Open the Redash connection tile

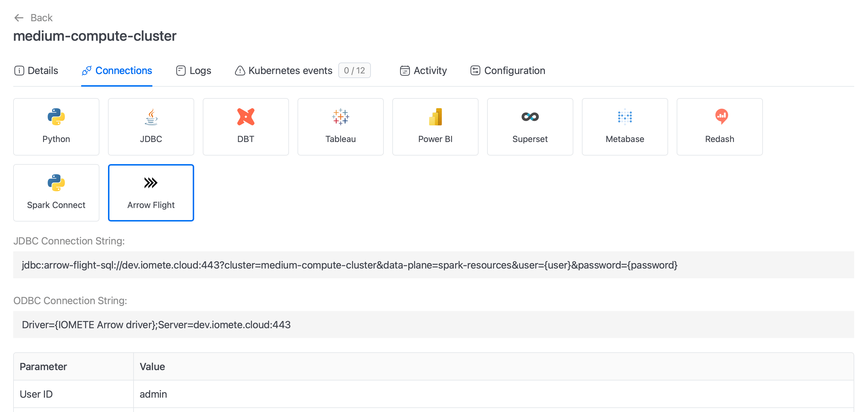pyautogui.click(x=720, y=127)
